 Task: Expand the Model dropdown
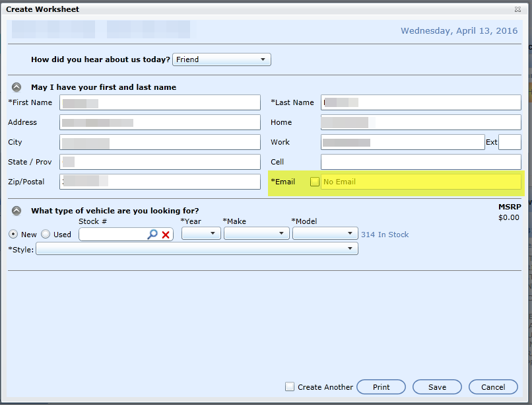click(325, 233)
